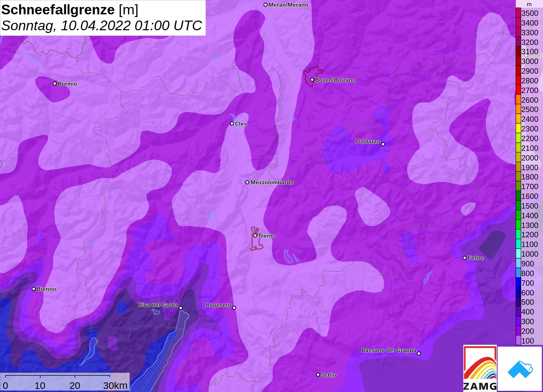Pick the 2400 legend color swatch
543x392 pixels.
pos(518,119)
